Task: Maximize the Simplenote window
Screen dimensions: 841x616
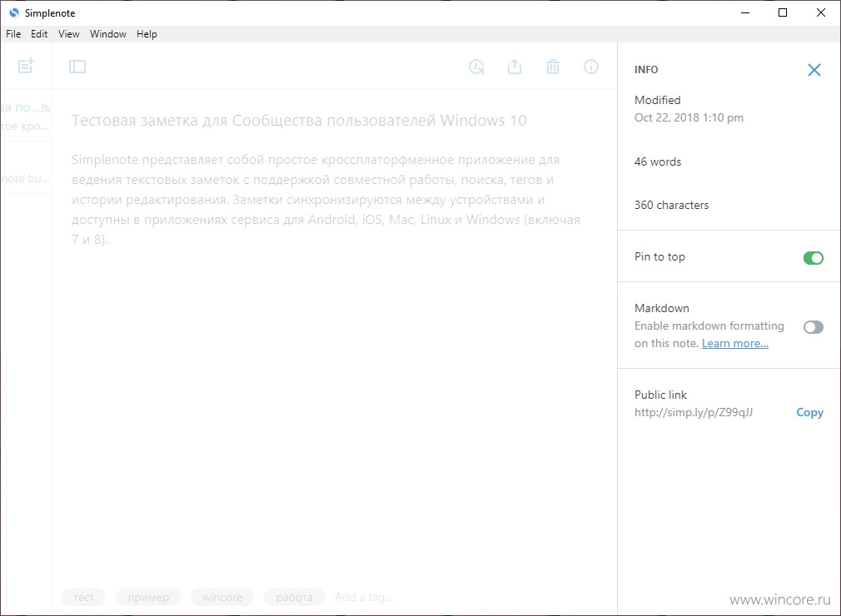Action: click(783, 12)
